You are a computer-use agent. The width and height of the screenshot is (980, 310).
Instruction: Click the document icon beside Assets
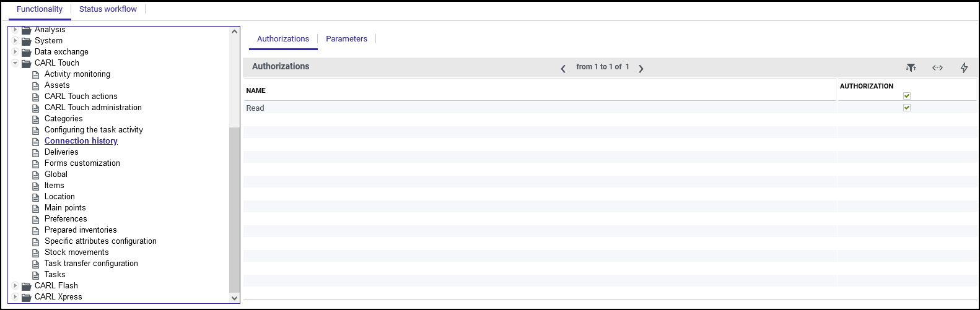[x=36, y=85]
